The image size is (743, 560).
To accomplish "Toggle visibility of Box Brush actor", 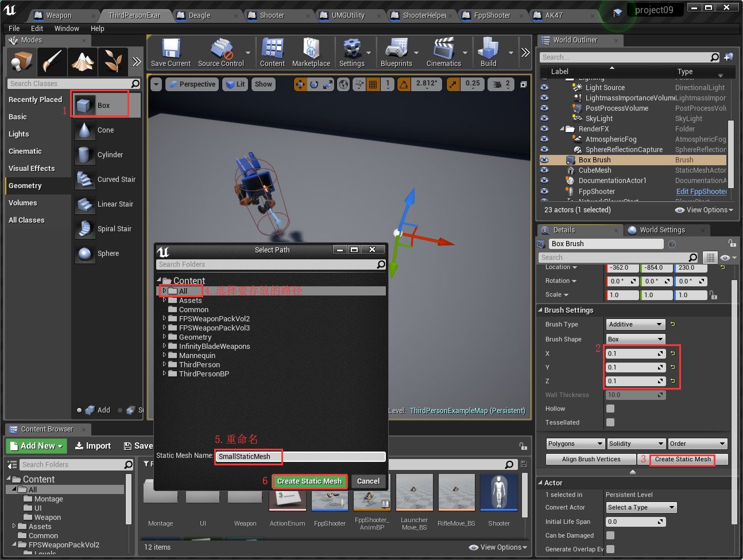I will click(544, 160).
